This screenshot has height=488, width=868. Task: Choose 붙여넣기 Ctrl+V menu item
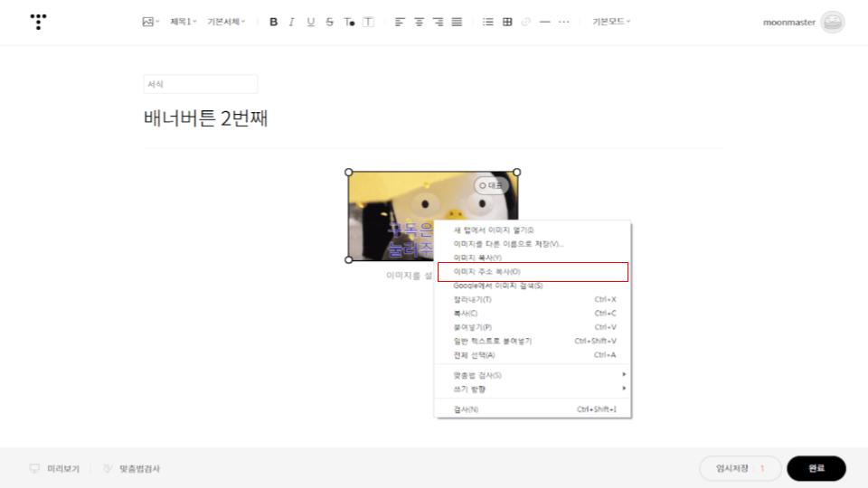[533, 327]
